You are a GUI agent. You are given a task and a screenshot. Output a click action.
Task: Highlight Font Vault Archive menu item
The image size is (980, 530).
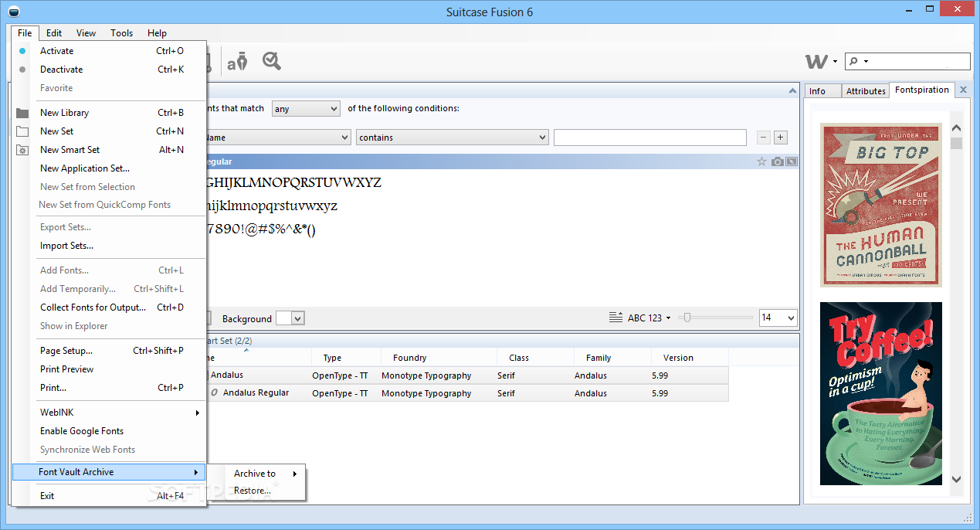110,472
